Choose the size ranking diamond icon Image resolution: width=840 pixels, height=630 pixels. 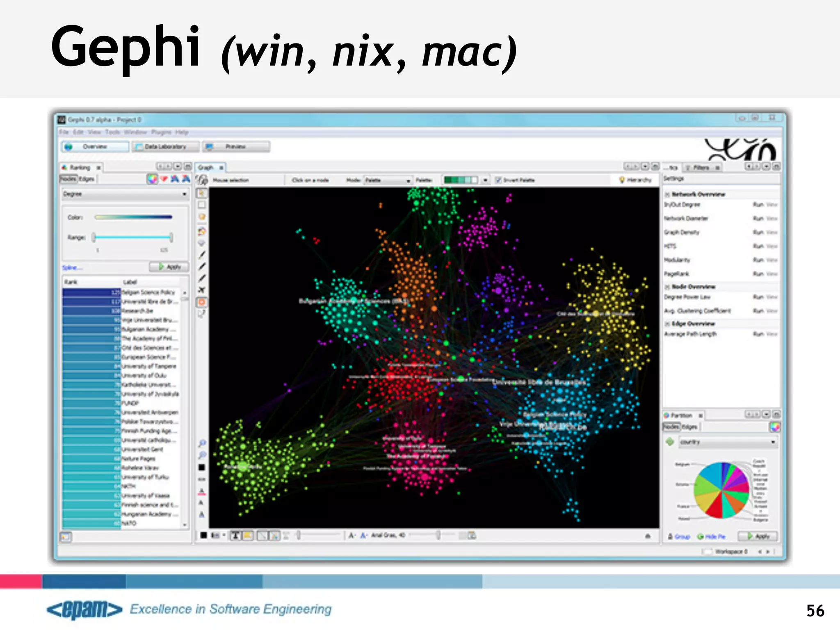164,179
